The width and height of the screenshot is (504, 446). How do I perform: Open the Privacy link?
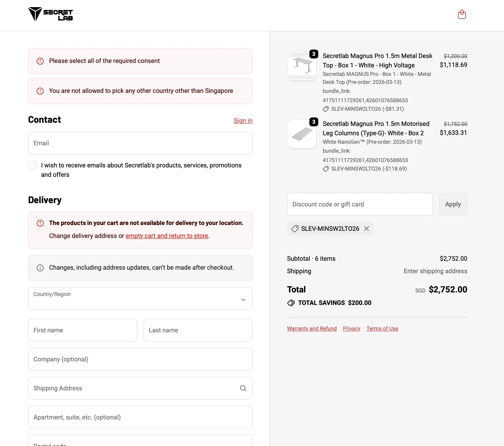(x=351, y=328)
